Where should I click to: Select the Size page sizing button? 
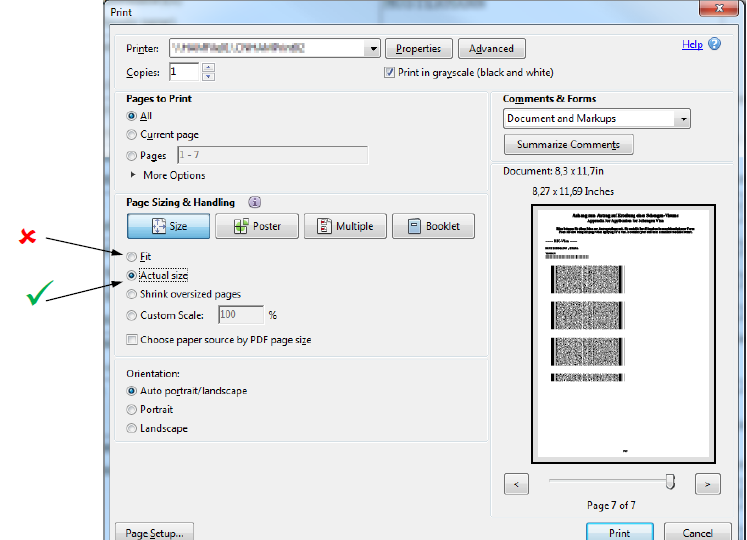click(x=168, y=226)
